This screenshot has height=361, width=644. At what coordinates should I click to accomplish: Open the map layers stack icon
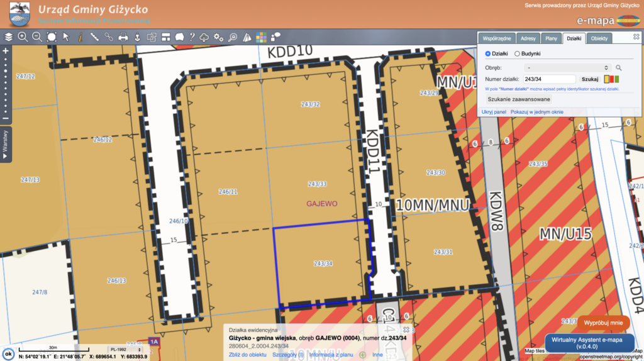[x=9, y=37]
